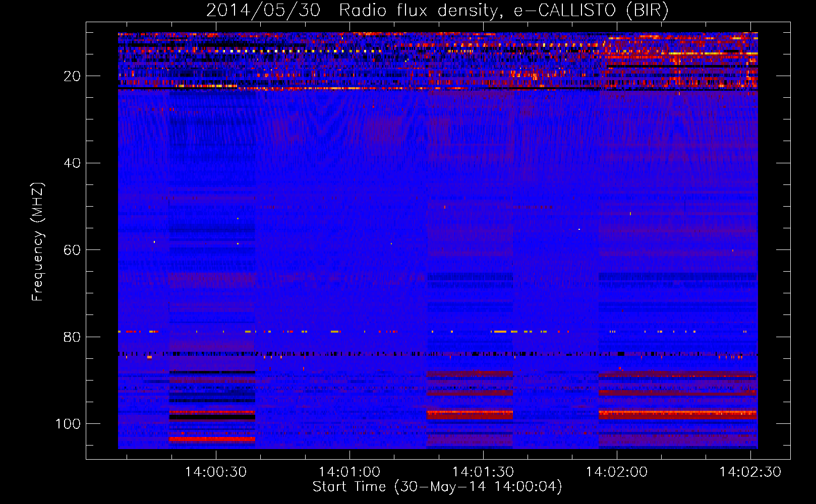Click the '20' frequency tick label
The height and width of the screenshot is (504, 816).
point(72,76)
